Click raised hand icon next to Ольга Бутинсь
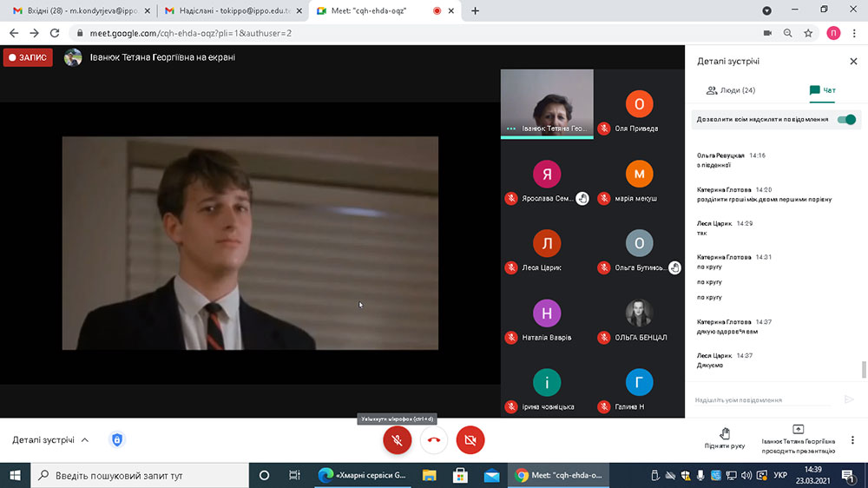This screenshot has width=868, height=488. coord(674,267)
